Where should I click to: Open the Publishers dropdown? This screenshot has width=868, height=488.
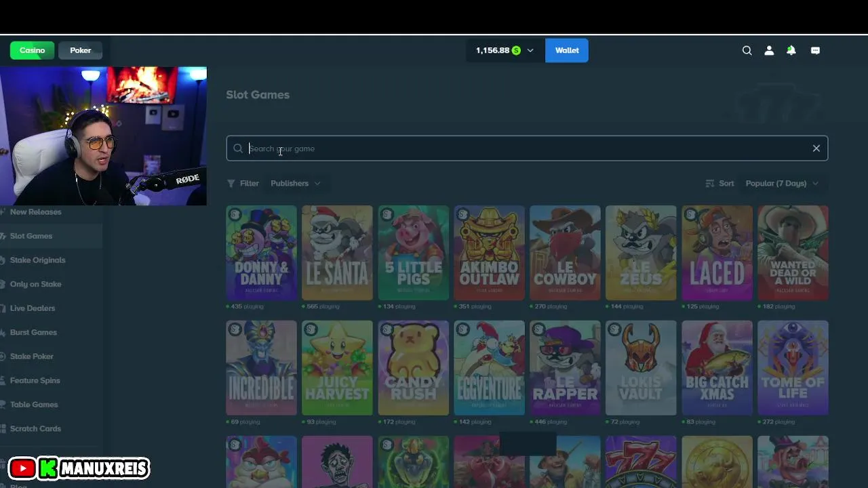pyautogui.click(x=296, y=183)
